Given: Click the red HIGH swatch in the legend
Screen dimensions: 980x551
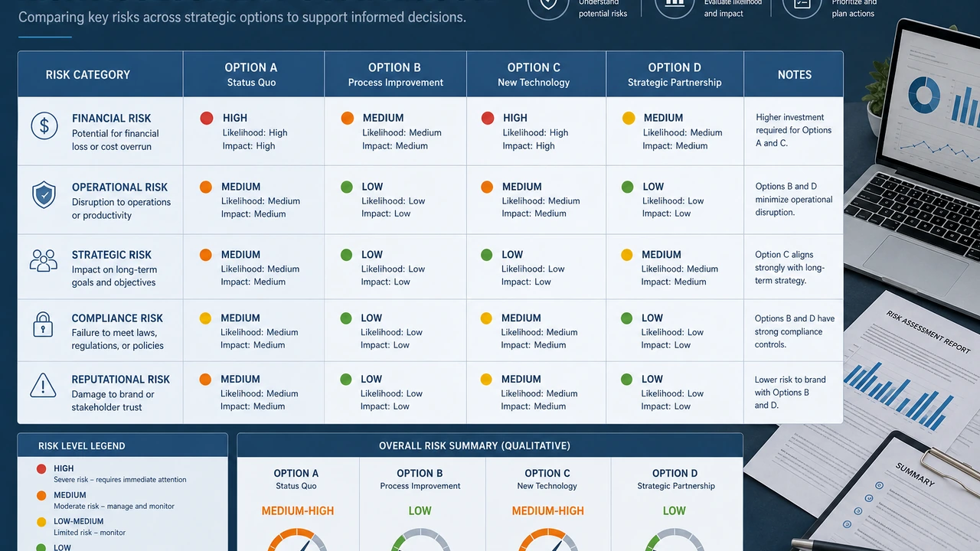Looking at the screenshot, I should click(x=41, y=469).
